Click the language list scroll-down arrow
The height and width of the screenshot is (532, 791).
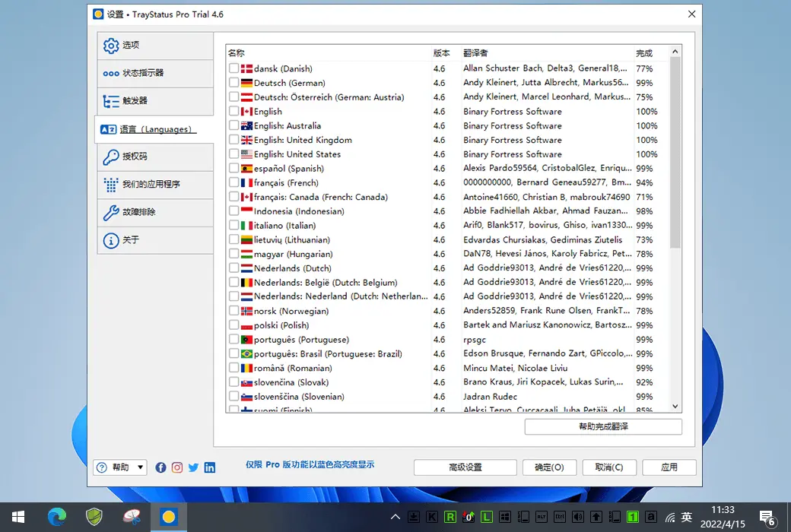pos(675,407)
